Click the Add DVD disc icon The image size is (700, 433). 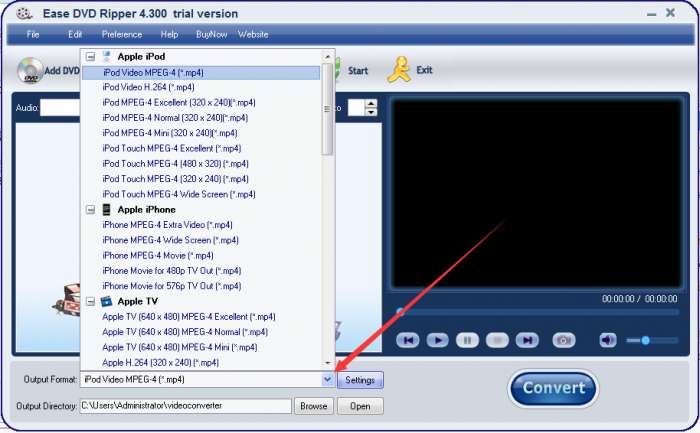tap(30, 70)
